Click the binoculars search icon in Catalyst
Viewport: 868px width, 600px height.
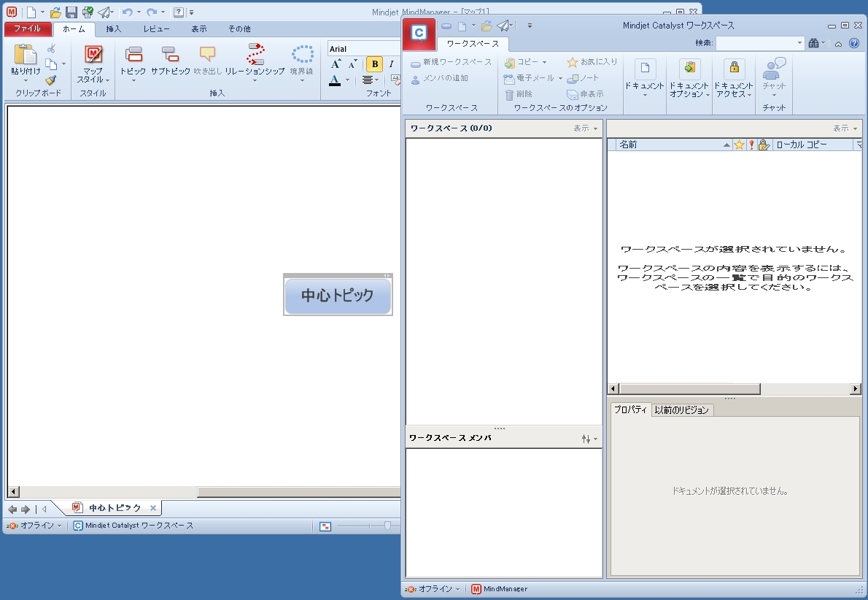tap(814, 43)
